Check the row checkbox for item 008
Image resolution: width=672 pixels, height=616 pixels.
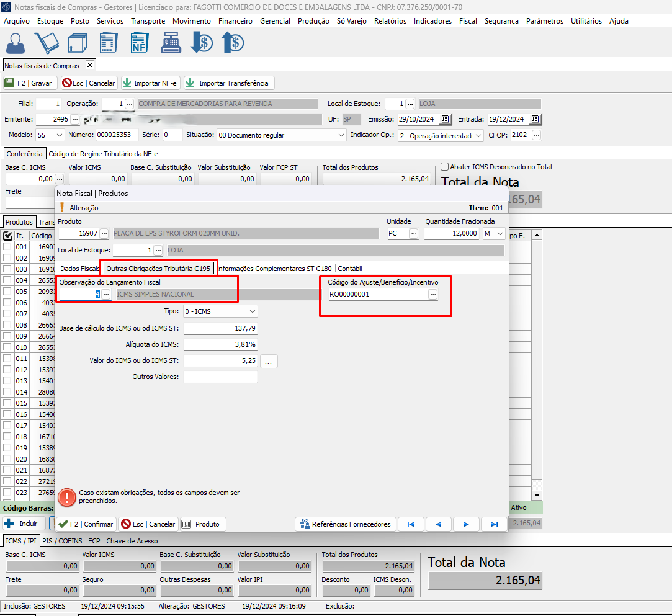click(7, 325)
